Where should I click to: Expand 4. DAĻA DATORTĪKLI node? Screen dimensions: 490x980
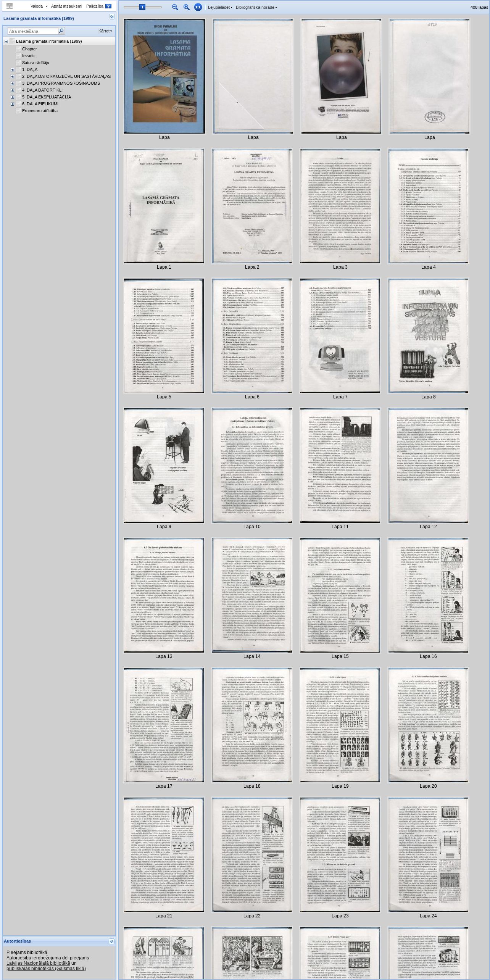pos(12,90)
